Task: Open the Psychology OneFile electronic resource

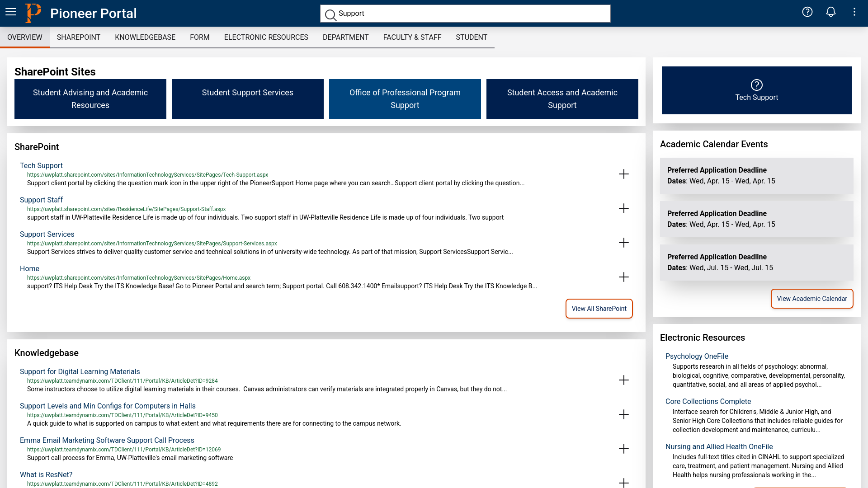Action: pos(696,356)
